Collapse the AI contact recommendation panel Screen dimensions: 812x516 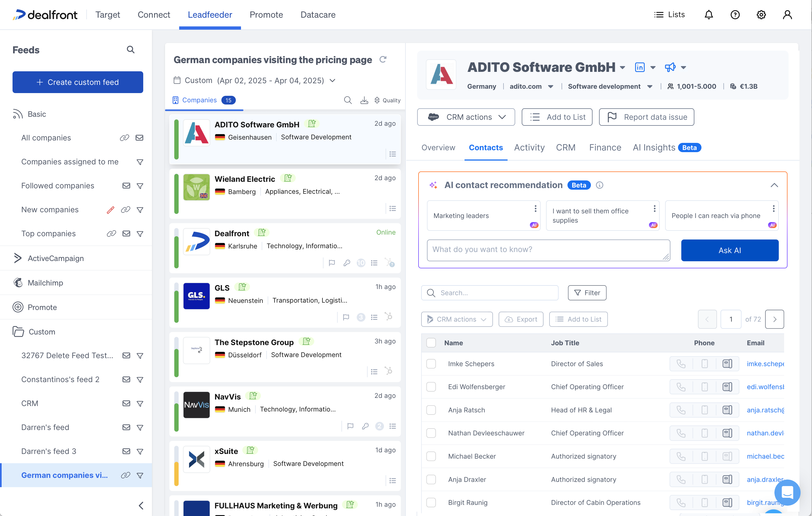(x=774, y=185)
